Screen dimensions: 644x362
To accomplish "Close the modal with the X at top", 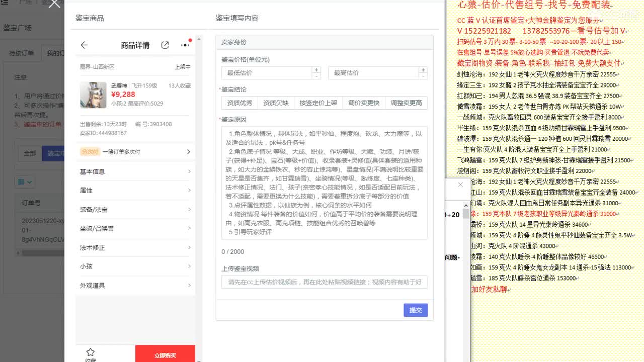I will 54,3.
